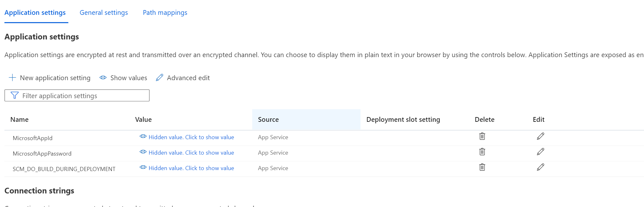Edit the MicrosoftAppPassword setting
This screenshot has width=644, height=207.
coord(540,152)
